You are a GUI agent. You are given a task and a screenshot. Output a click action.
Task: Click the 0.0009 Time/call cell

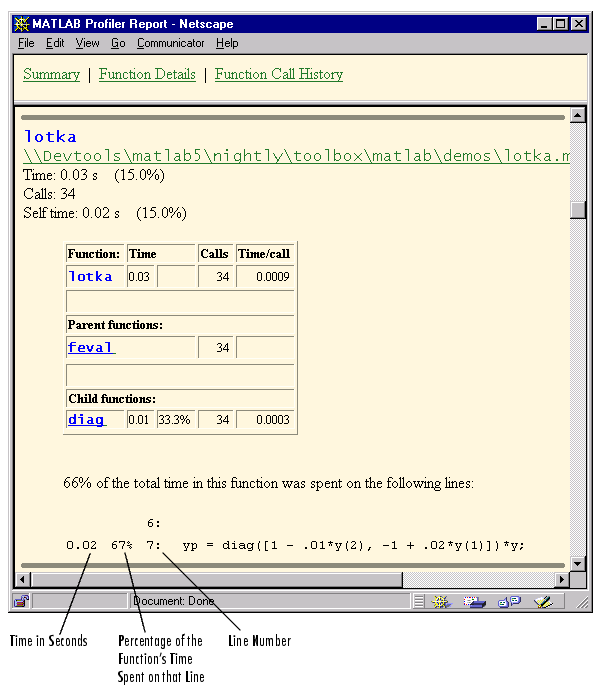click(265, 277)
